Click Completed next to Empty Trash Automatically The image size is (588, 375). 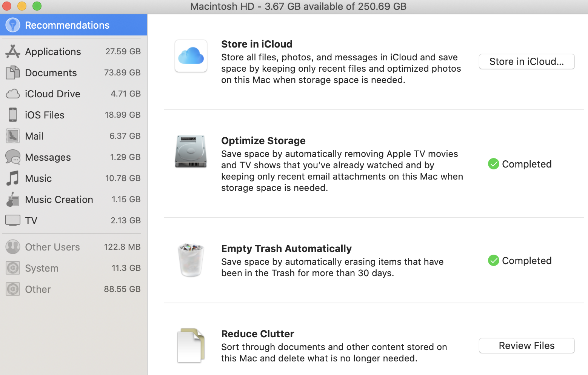coord(527,261)
